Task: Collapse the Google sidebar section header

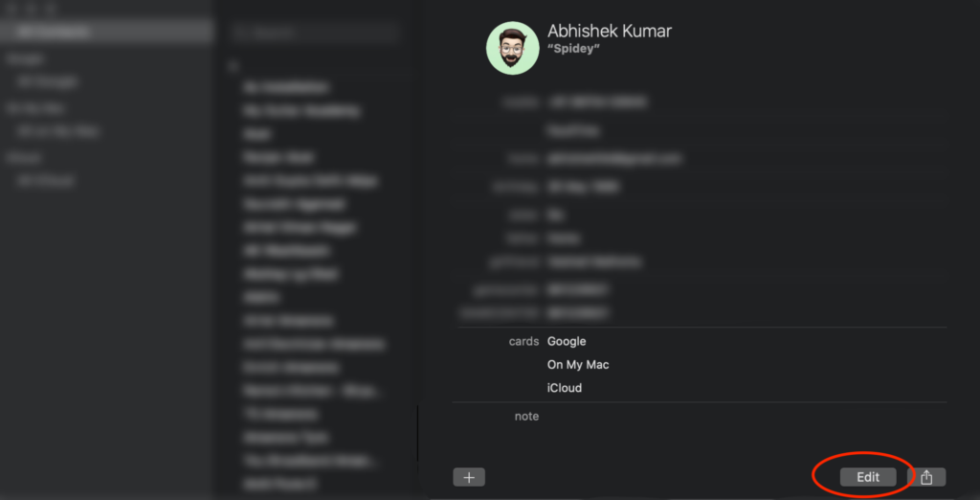Action: (24, 58)
